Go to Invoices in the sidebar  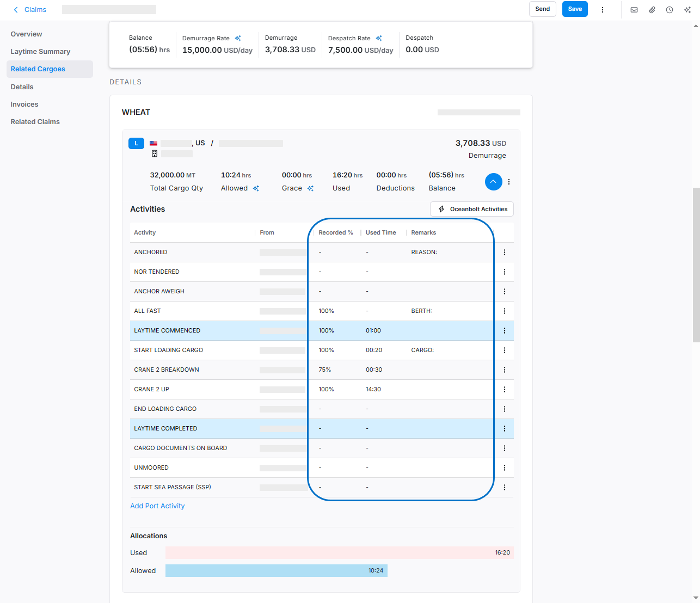(x=24, y=104)
